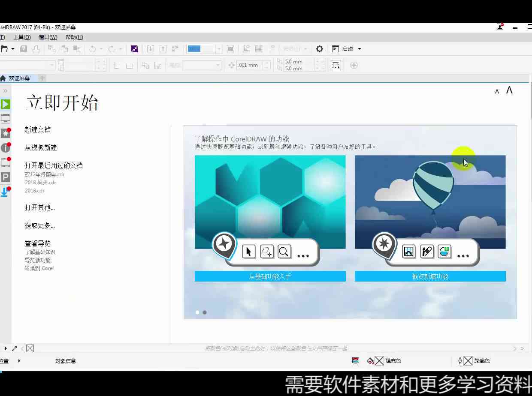Click 获取更多... link
The image size is (532, 396).
[40, 225]
